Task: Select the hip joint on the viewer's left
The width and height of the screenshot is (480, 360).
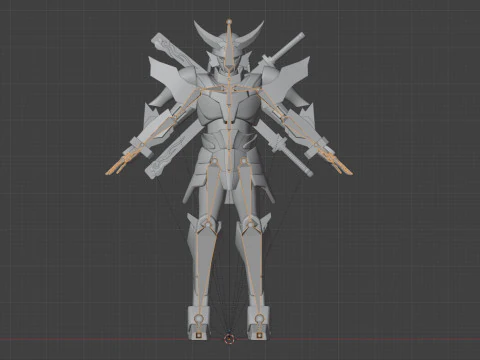Action: pos(214,162)
